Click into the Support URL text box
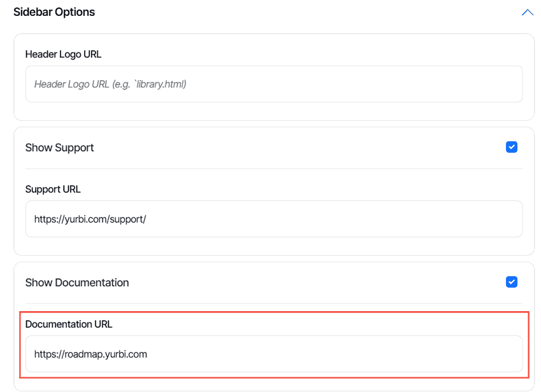 tap(274, 219)
